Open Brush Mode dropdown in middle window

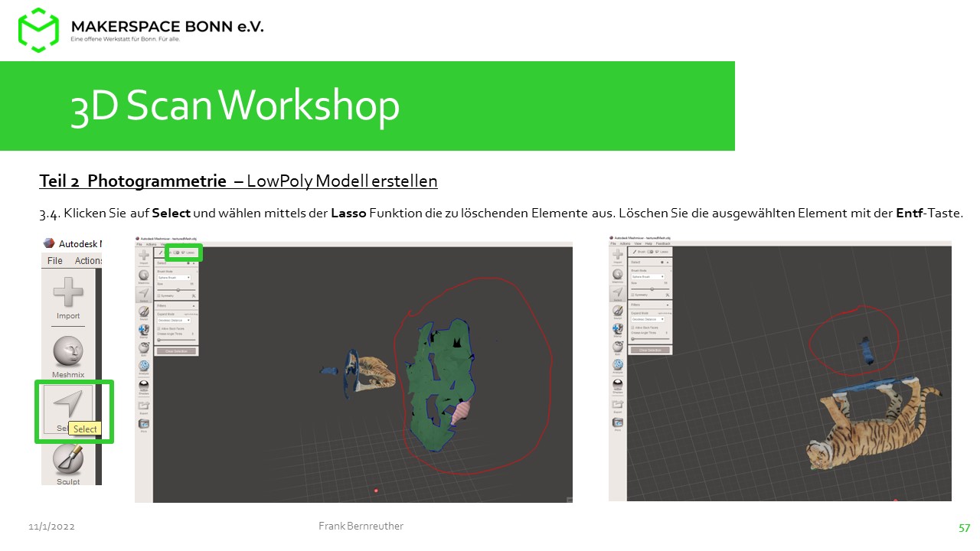tap(175, 278)
